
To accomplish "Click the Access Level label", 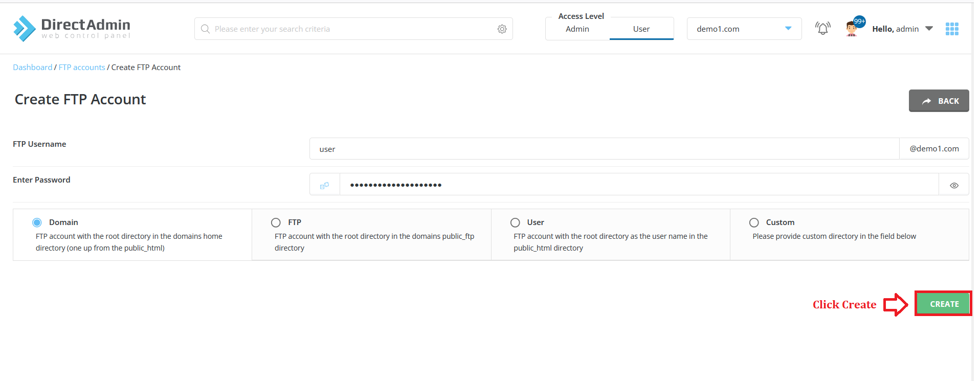I will coord(581,16).
